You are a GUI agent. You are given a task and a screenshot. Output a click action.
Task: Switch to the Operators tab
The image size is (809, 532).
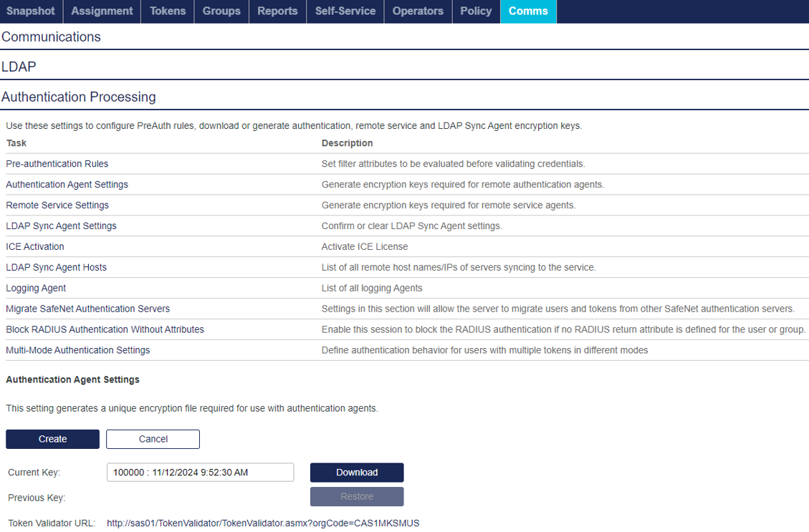coord(418,11)
